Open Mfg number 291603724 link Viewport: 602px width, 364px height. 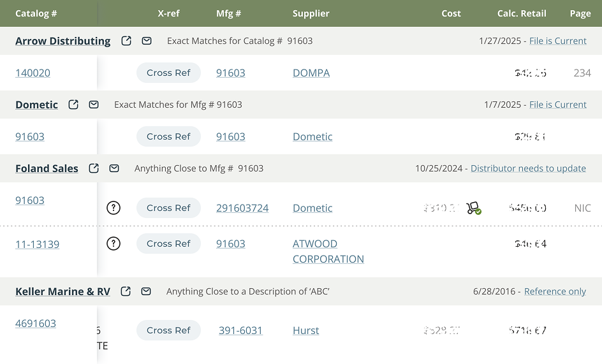242,208
